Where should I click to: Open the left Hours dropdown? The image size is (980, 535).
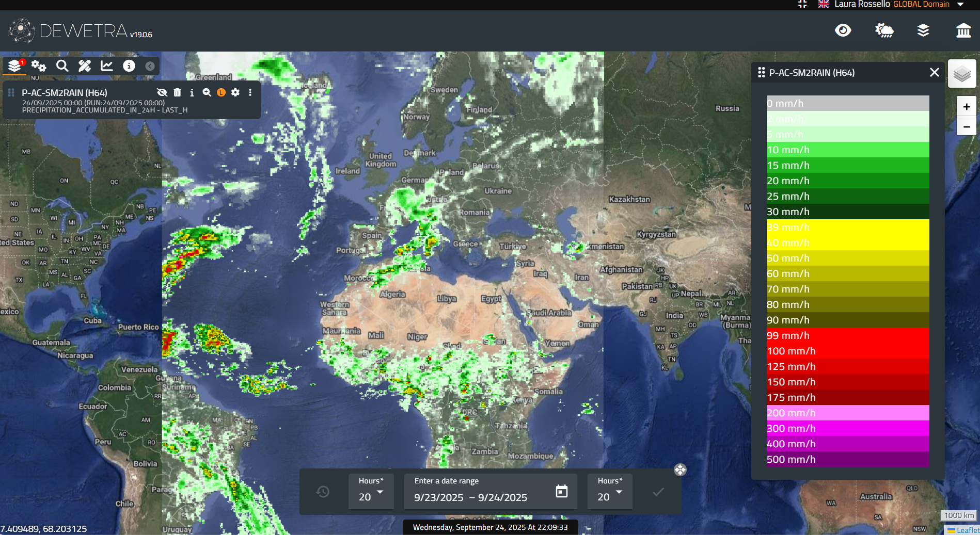pyautogui.click(x=371, y=492)
